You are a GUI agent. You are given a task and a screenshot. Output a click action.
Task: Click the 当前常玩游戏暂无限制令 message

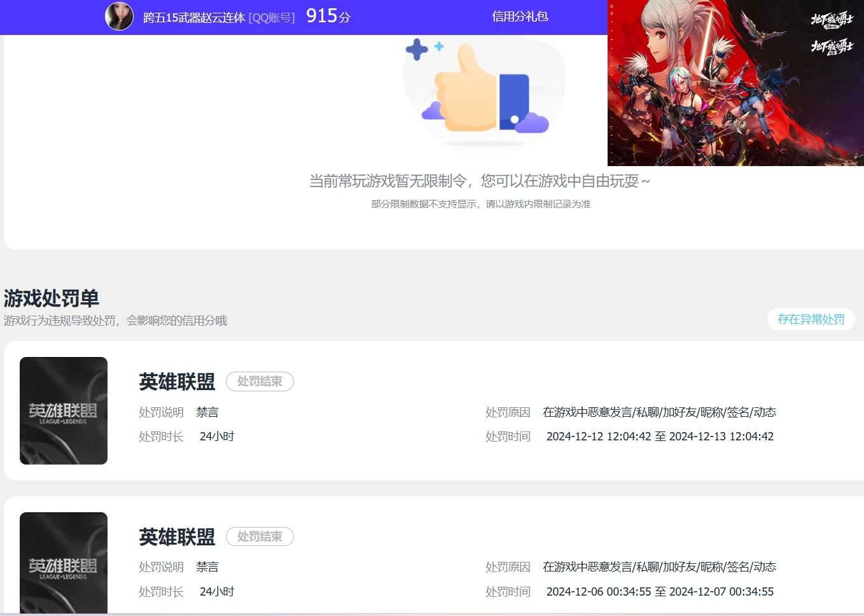pyautogui.click(x=480, y=181)
